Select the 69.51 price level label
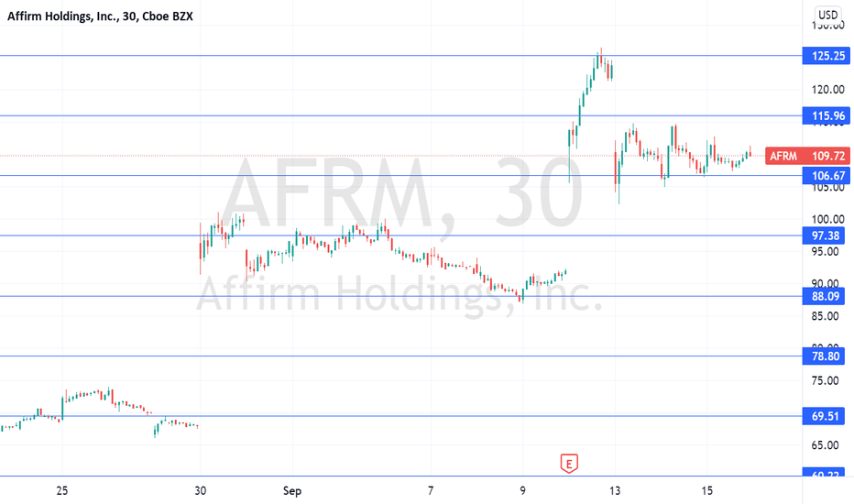Screen dimensions: 854x504 [x=824, y=416]
